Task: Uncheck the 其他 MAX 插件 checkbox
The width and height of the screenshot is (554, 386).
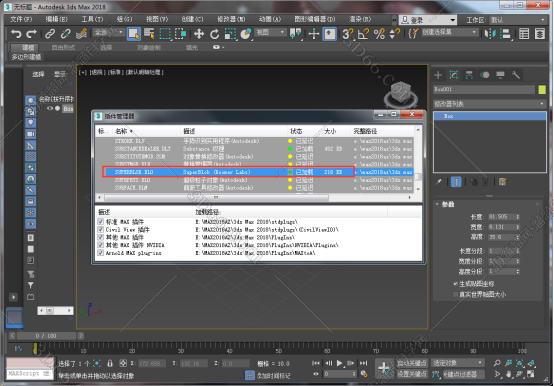Action: click(100, 237)
